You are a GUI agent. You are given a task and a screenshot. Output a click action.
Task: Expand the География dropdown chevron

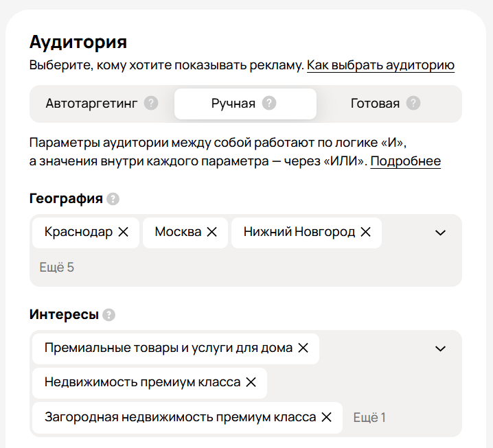(440, 233)
